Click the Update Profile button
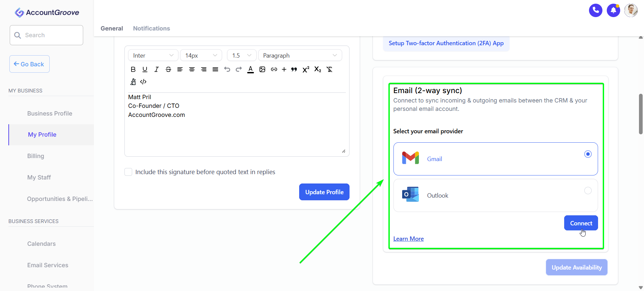This screenshot has width=644, height=291. 324,192
